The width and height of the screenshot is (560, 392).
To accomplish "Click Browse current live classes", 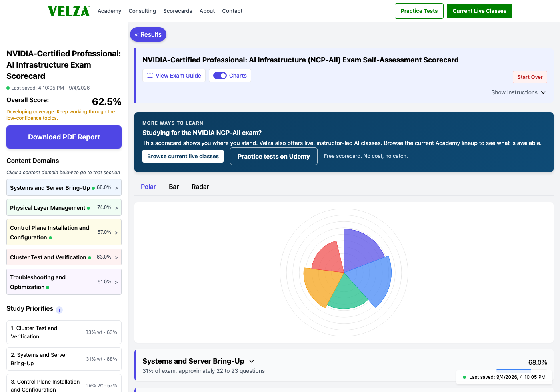I will pyautogui.click(x=183, y=156).
